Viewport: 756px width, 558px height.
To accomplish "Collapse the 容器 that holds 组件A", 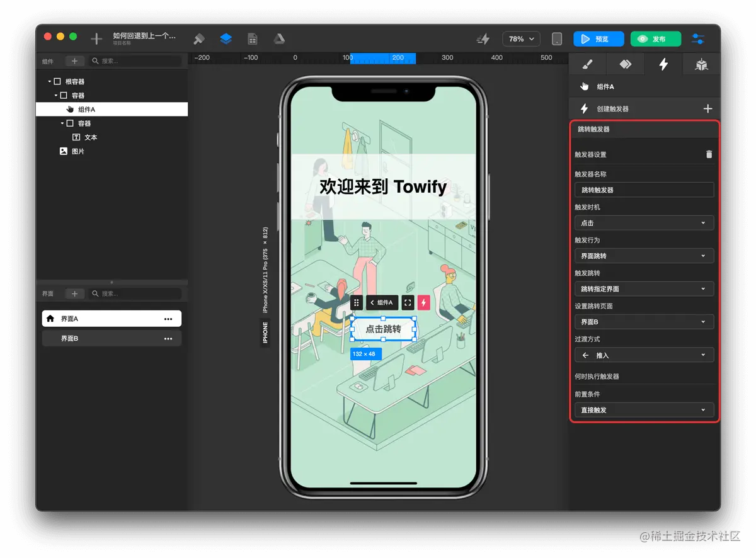I will (x=55, y=96).
